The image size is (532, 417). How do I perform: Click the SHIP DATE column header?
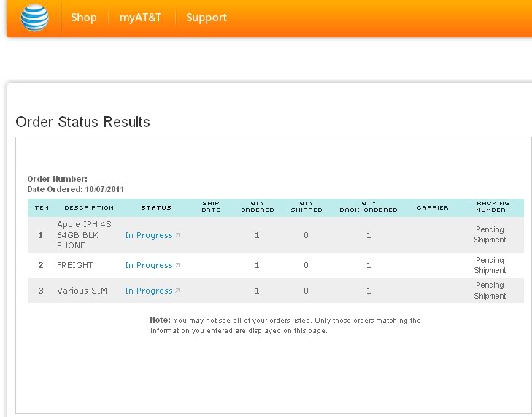pos(211,207)
